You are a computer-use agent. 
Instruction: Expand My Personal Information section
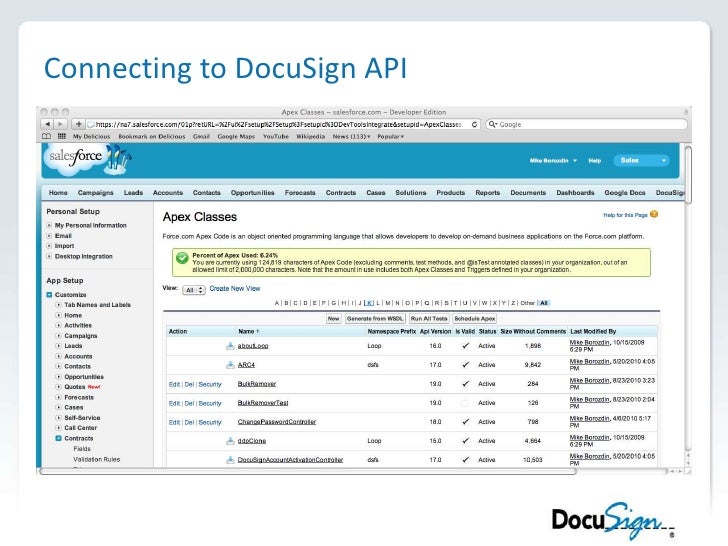pos(49,225)
